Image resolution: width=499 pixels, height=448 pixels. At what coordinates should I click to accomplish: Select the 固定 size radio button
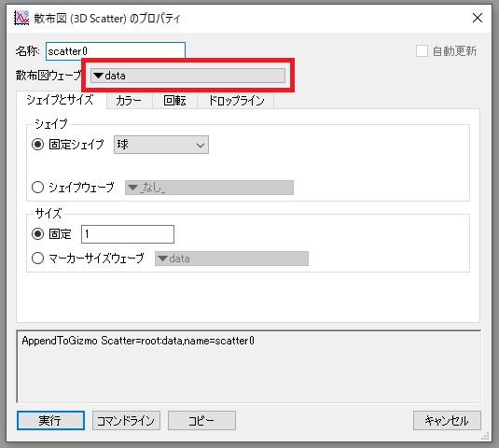tap(37, 234)
